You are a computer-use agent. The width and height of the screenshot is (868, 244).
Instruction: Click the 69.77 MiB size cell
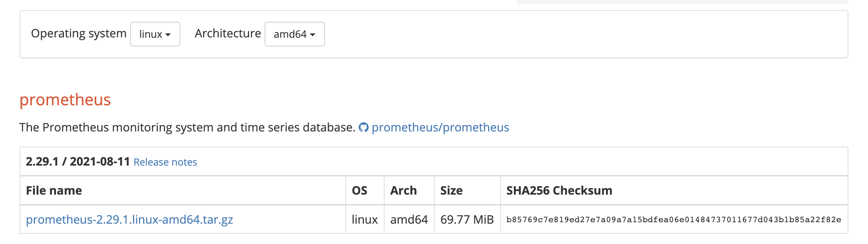(467, 219)
